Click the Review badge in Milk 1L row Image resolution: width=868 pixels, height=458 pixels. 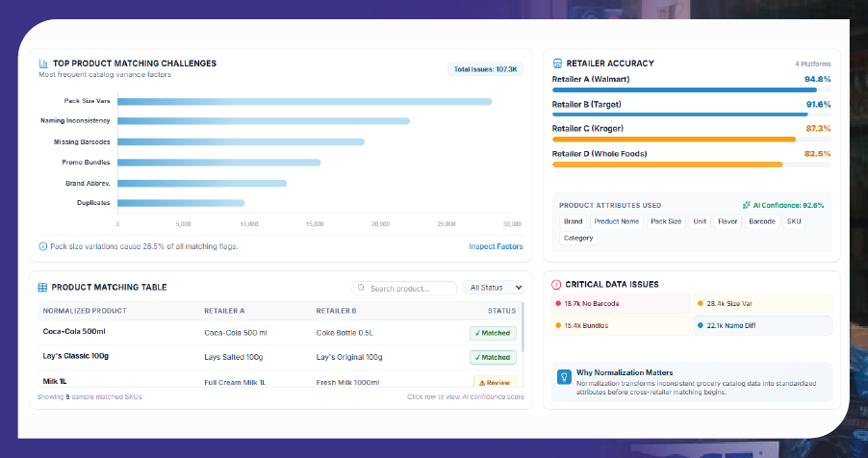[x=495, y=382]
